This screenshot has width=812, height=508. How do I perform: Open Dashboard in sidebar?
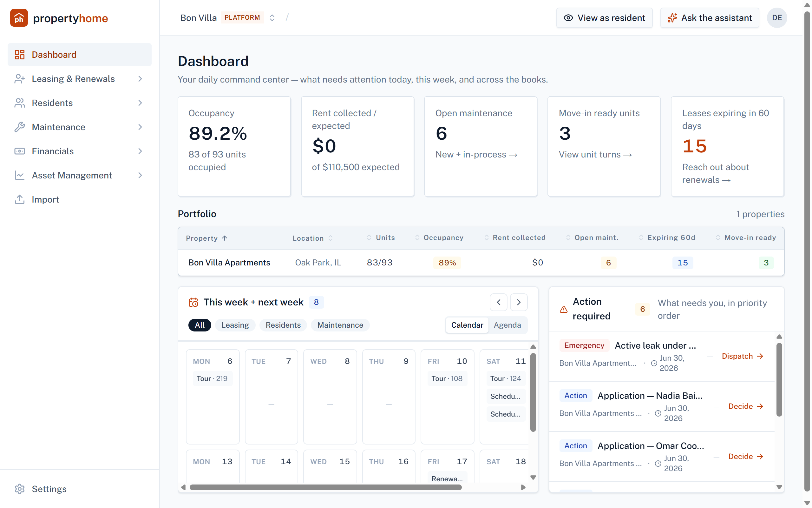click(x=80, y=54)
